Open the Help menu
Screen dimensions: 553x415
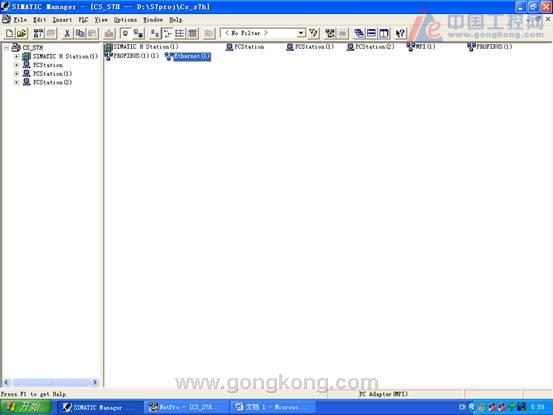[x=175, y=20]
